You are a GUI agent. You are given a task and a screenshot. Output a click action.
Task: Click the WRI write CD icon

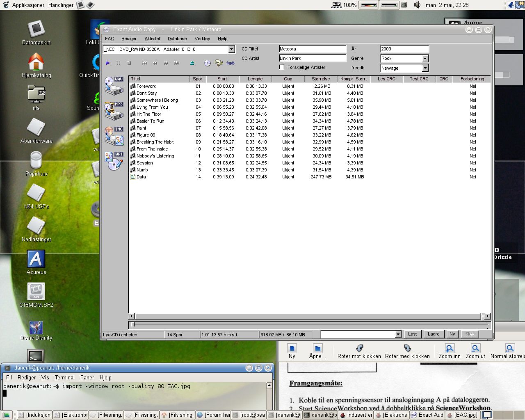coord(114,161)
